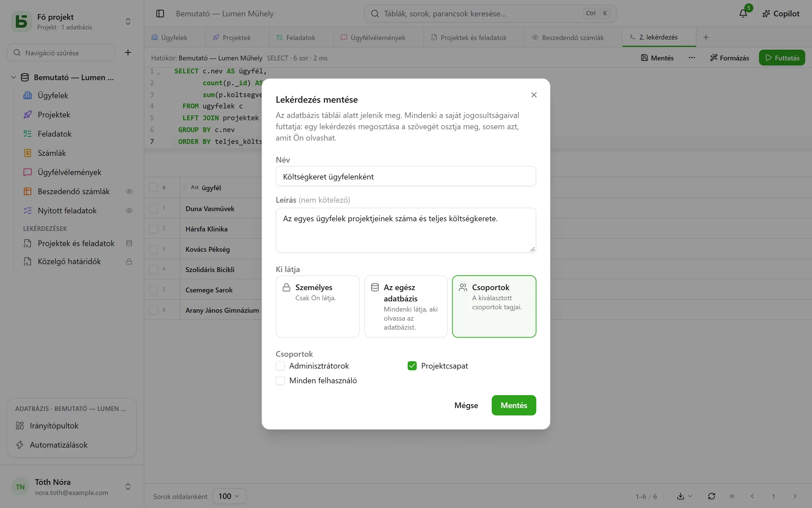Click the Formázás magic wand button
Viewport: 812px width, 508px height.
point(729,58)
